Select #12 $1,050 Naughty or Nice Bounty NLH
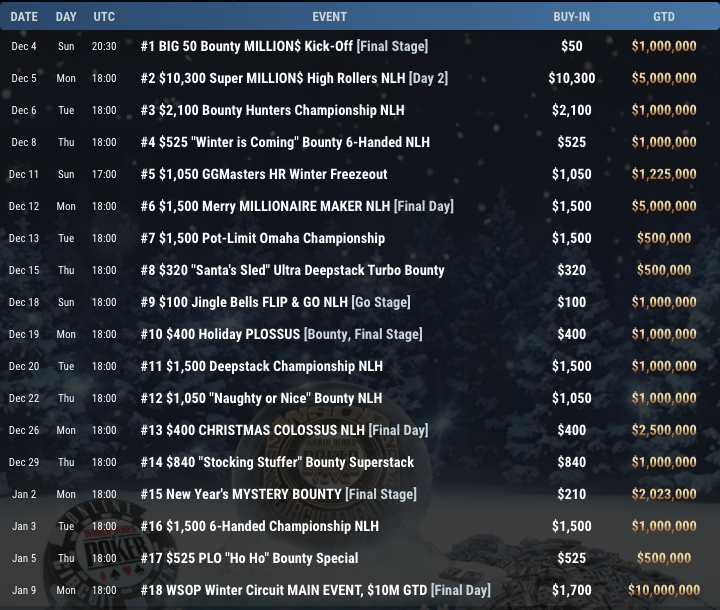720x610 pixels. [261, 398]
